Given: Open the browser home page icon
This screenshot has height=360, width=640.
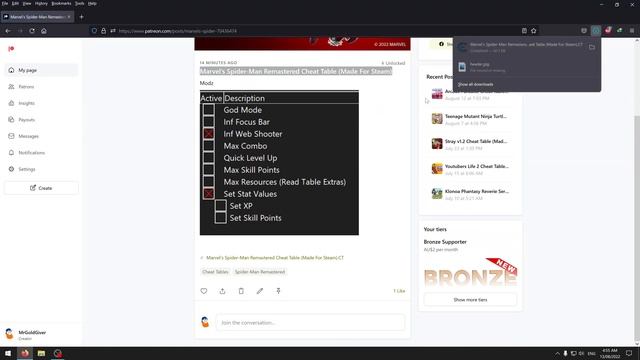Looking at the screenshot, I should coord(44,31).
